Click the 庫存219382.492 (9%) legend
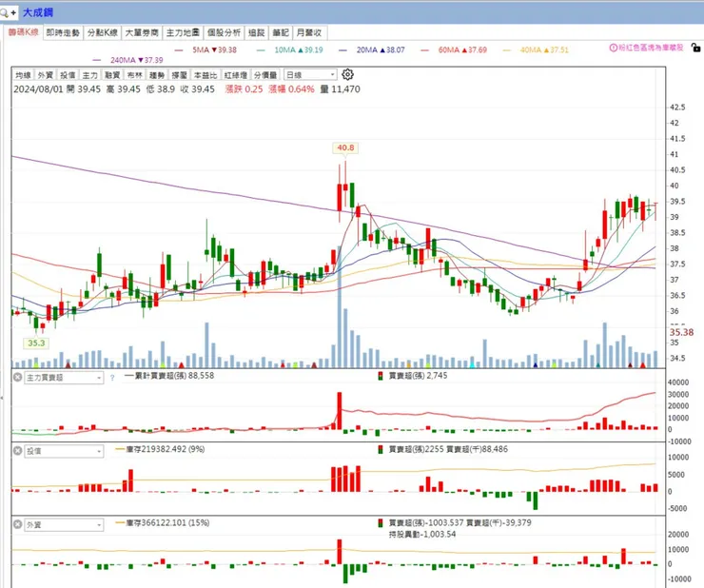The image size is (704, 588). tap(160, 449)
